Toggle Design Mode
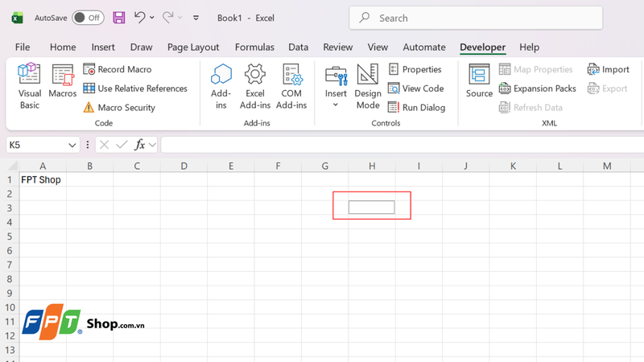This screenshot has height=362, width=644. point(368,86)
